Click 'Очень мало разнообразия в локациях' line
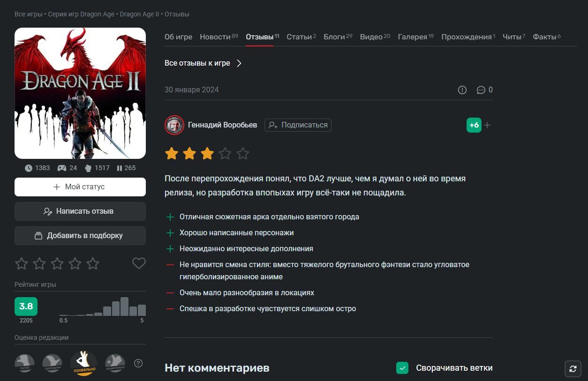 pyautogui.click(x=247, y=293)
